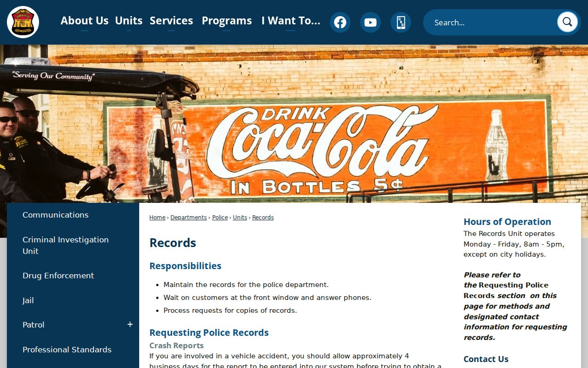588x368 pixels.
Task: Click the police department badge logo
Action: coord(23,22)
